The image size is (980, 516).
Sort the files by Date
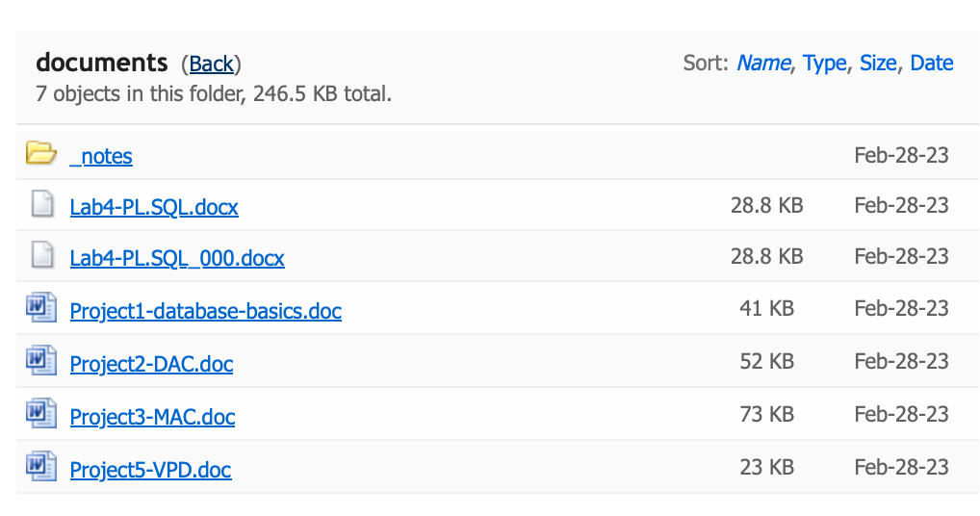point(932,64)
